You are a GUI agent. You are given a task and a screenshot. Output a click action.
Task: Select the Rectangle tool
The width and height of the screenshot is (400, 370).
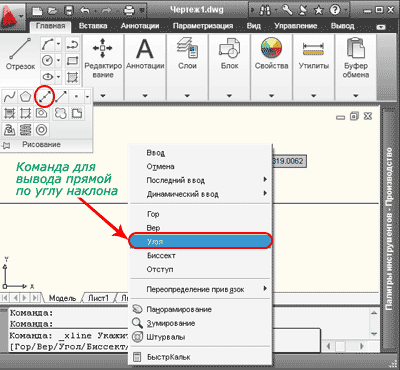72,60
